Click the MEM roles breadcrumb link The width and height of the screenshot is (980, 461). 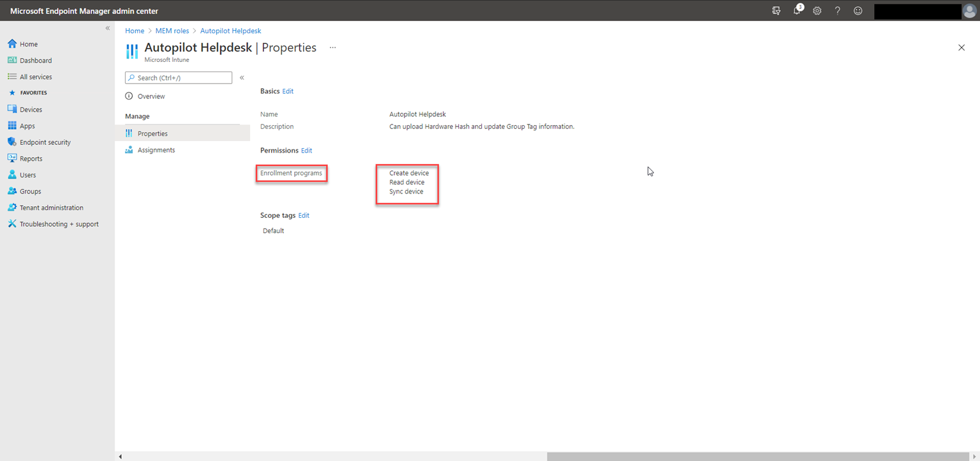point(172,31)
